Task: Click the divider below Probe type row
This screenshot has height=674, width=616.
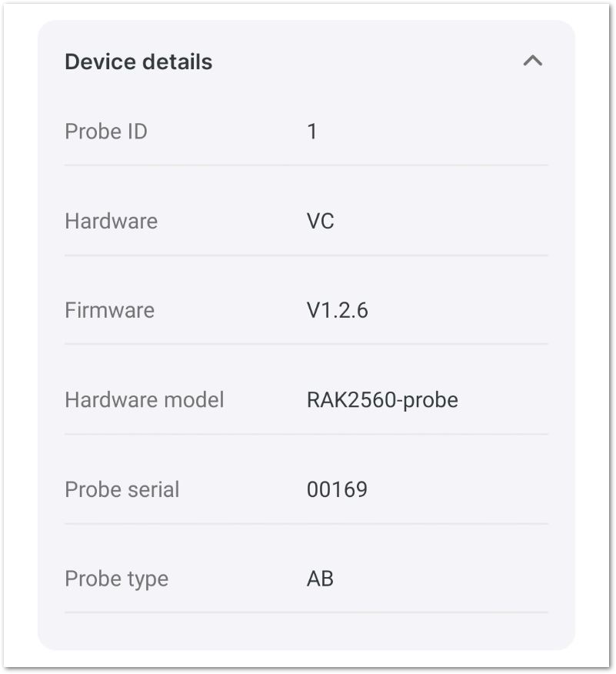Action: point(306,612)
